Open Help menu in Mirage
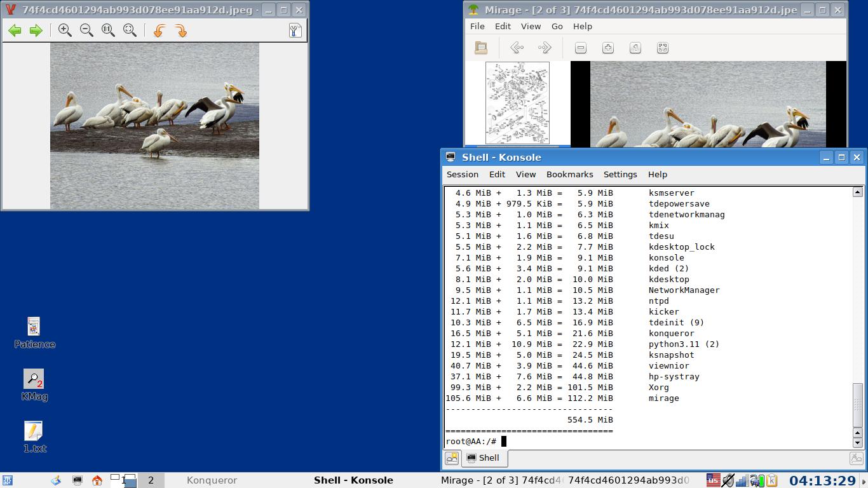 pos(582,26)
